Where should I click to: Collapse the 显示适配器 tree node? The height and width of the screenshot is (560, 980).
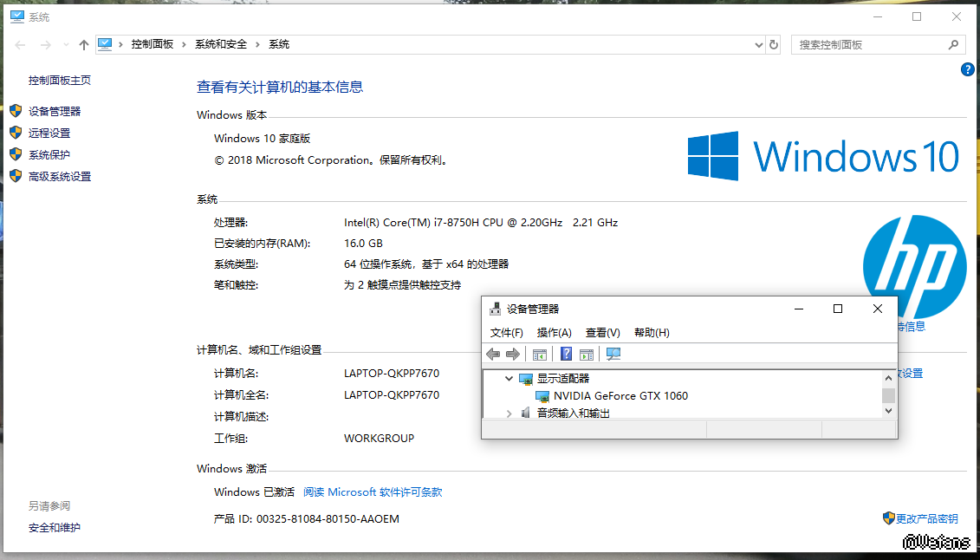click(509, 379)
